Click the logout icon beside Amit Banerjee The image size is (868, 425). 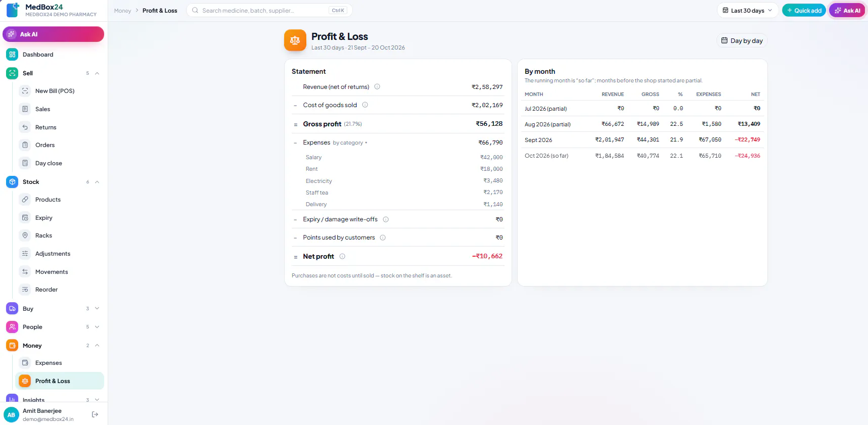pos(95,414)
